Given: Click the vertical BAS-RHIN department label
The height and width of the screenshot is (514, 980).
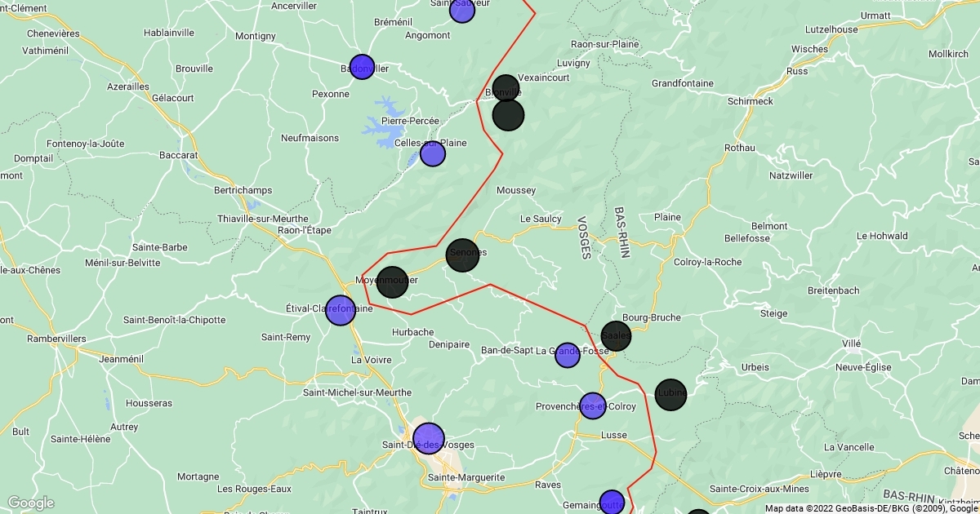Looking at the screenshot, I should (x=623, y=232).
